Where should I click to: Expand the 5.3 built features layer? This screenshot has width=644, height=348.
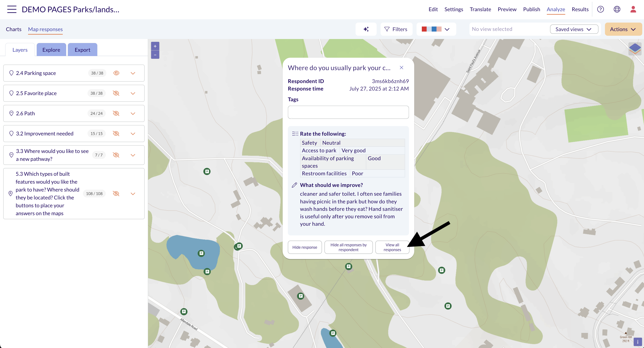pos(133,194)
